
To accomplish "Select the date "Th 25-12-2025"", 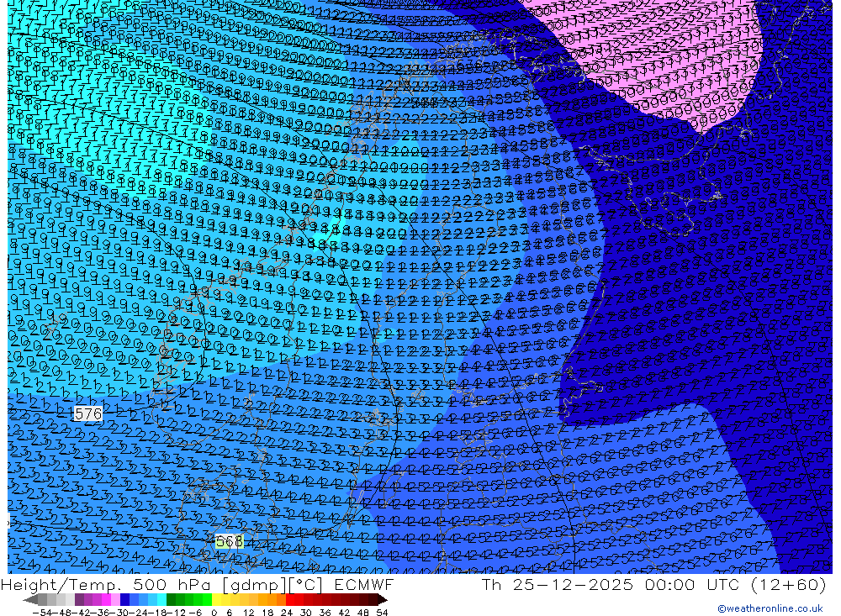I will pyautogui.click(x=557, y=584).
